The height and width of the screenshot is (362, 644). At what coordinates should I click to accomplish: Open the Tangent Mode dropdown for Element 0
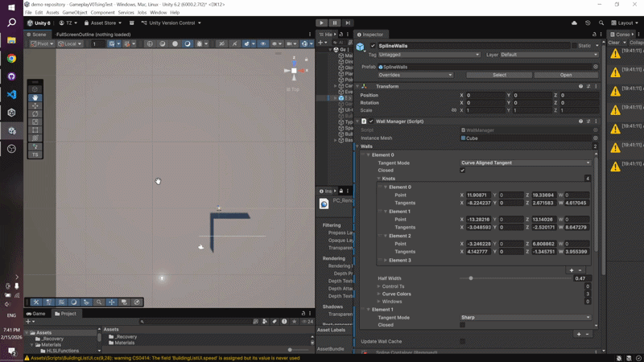[525, 162]
